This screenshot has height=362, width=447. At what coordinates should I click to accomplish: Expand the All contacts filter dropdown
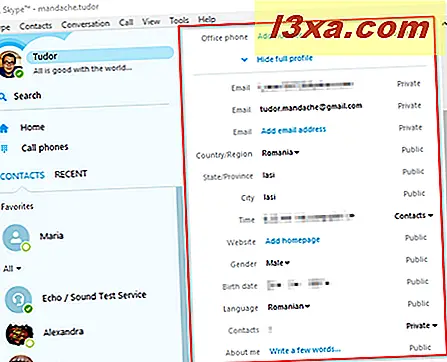coord(12,268)
